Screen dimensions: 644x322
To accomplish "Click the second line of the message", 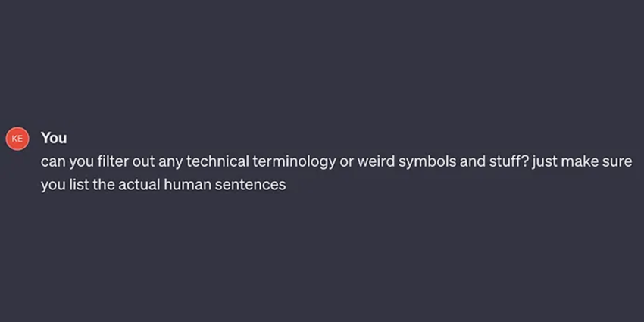I will point(163,185).
